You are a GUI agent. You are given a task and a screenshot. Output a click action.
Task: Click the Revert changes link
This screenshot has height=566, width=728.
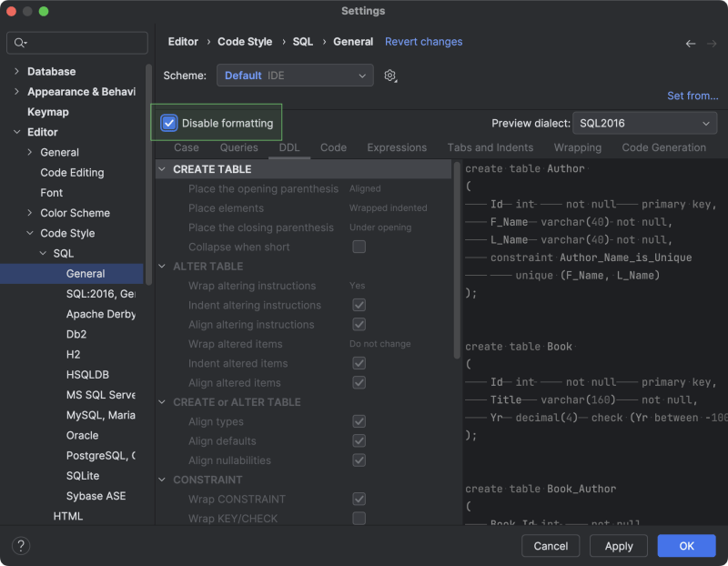click(423, 41)
